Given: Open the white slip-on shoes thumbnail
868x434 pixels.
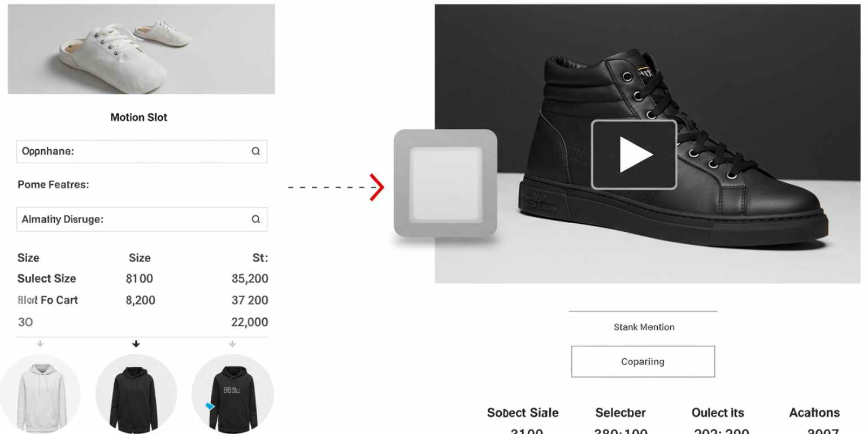Looking at the screenshot, I should 141,48.
